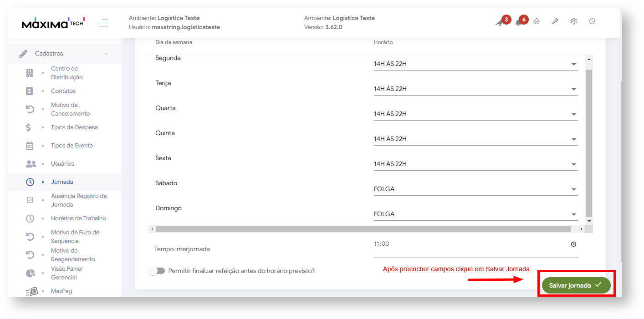Screen dimensions: 644x319
Task: Open settings gear icon in header
Action: pos(573,21)
